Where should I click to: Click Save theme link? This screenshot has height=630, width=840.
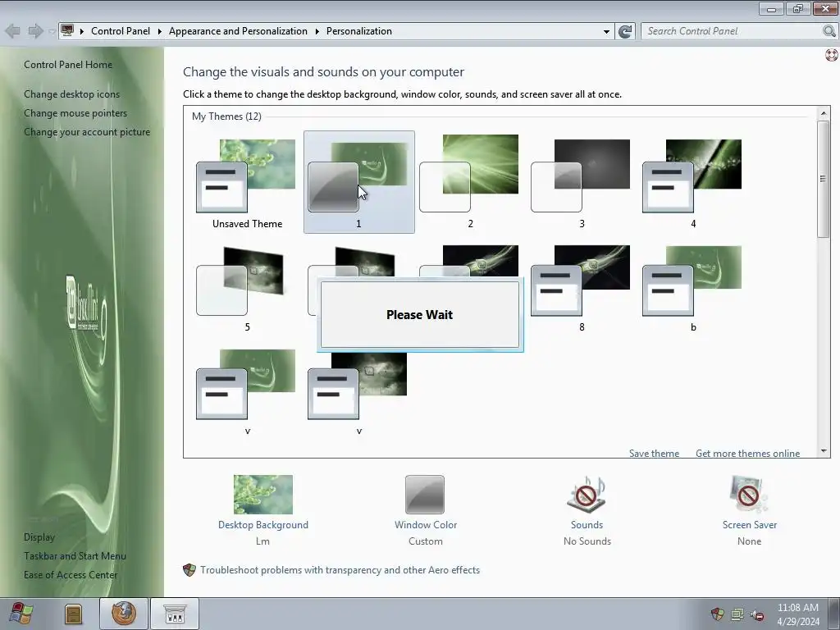[x=654, y=453]
